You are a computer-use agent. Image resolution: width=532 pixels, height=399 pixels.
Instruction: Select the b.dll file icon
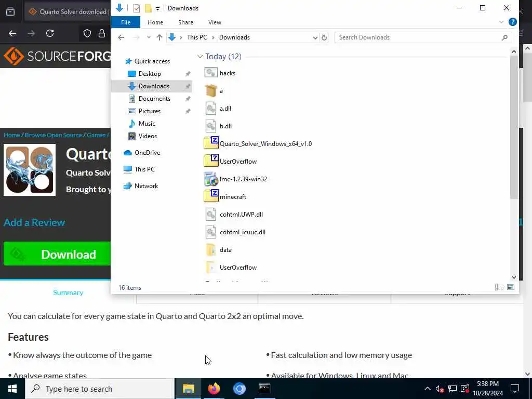coord(211,126)
